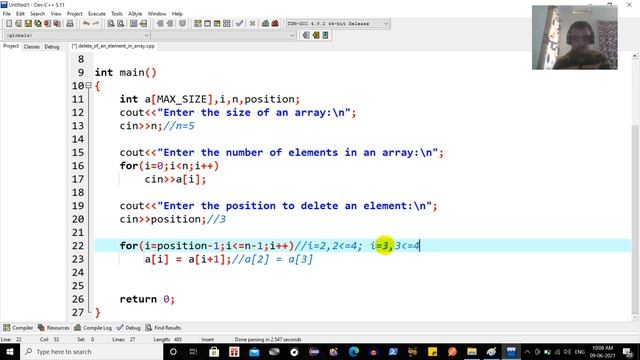Click the toggle bookmark shield icon

coord(182,24)
